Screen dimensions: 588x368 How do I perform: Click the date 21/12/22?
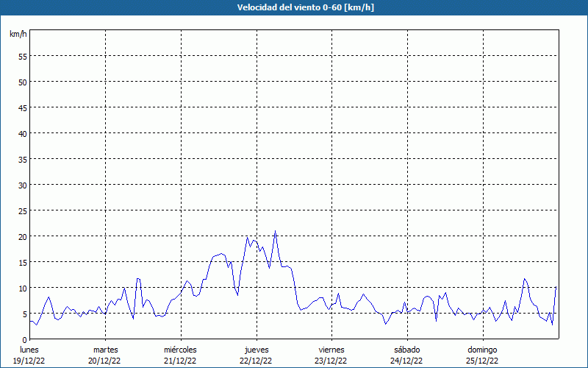180,361
